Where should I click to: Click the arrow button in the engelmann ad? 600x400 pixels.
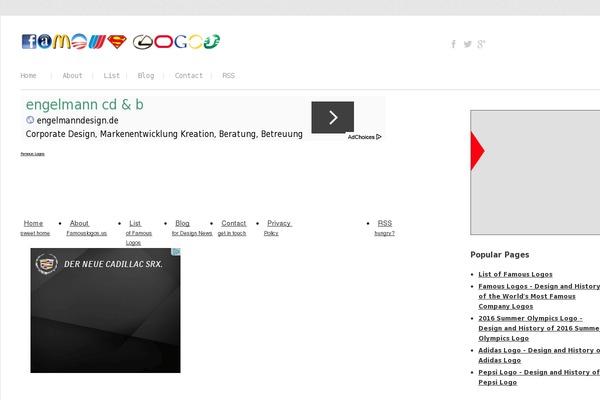pos(333,117)
